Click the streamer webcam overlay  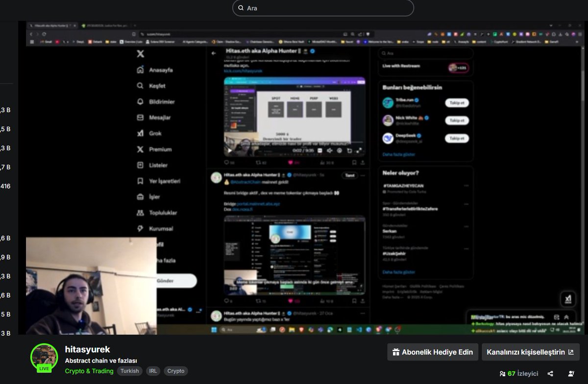[x=91, y=286]
